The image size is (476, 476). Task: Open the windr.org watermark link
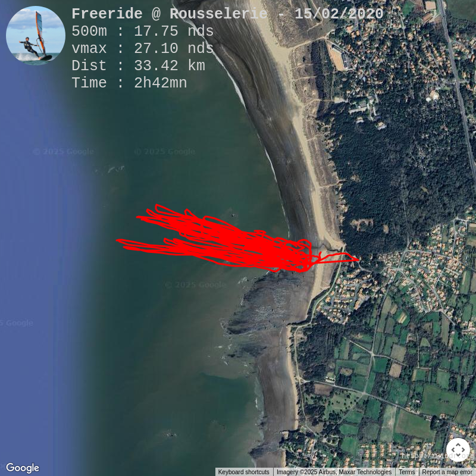coord(437,456)
